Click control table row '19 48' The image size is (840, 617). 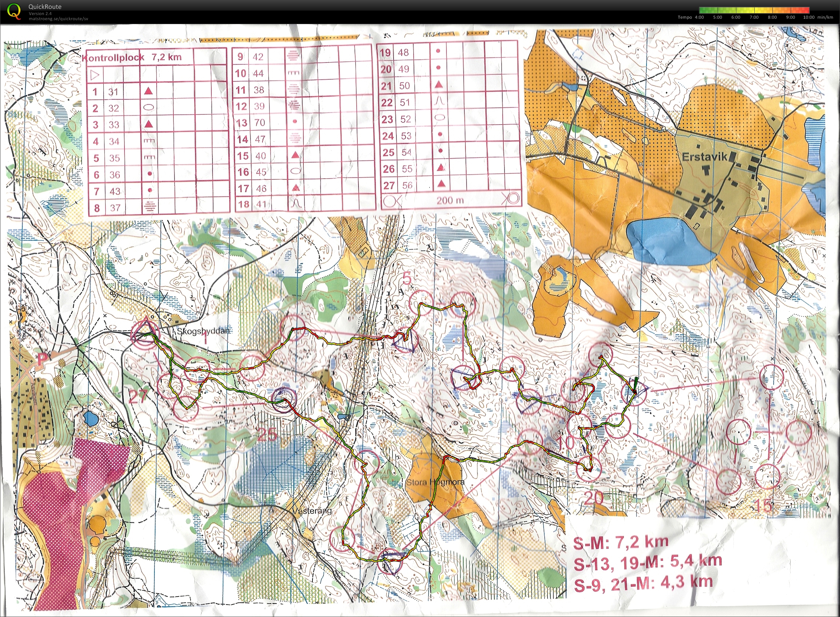[447, 52]
